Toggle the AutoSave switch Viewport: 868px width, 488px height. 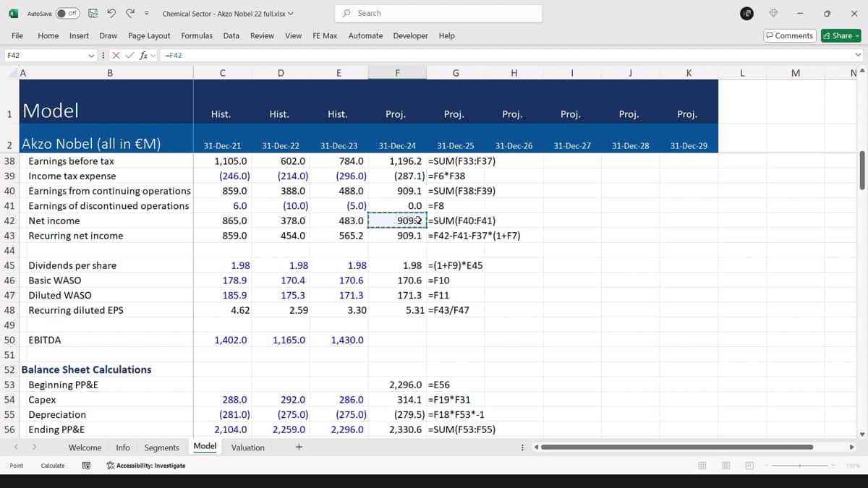click(x=68, y=13)
